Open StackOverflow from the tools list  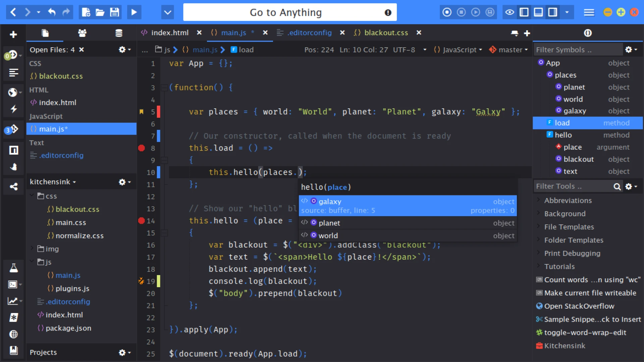[x=579, y=306]
